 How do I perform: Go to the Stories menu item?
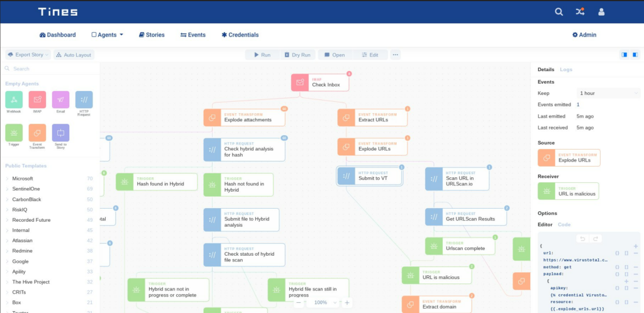pyautogui.click(x=152, y=35)
